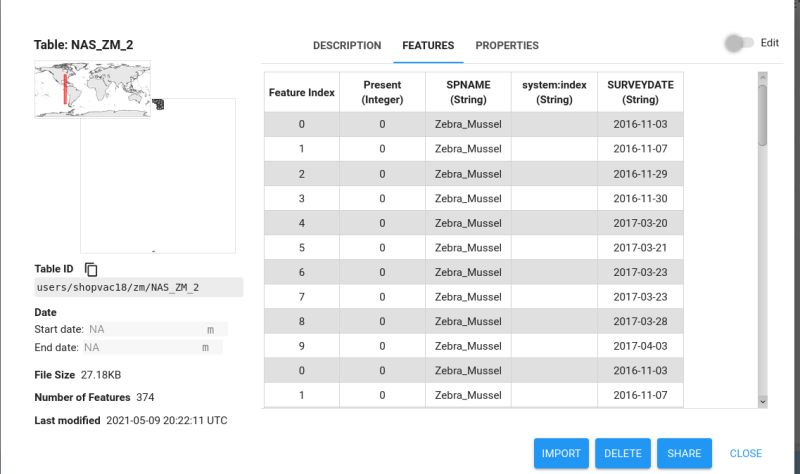Switch to the PROPERTIES tab

click(507, 45)
